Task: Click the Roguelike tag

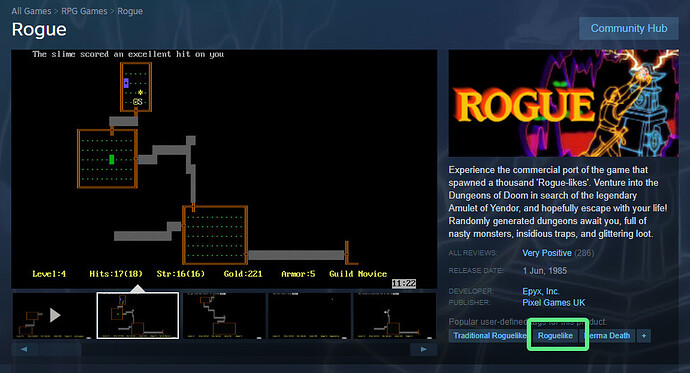Action: pyautogui.click(x=555, y=336)
